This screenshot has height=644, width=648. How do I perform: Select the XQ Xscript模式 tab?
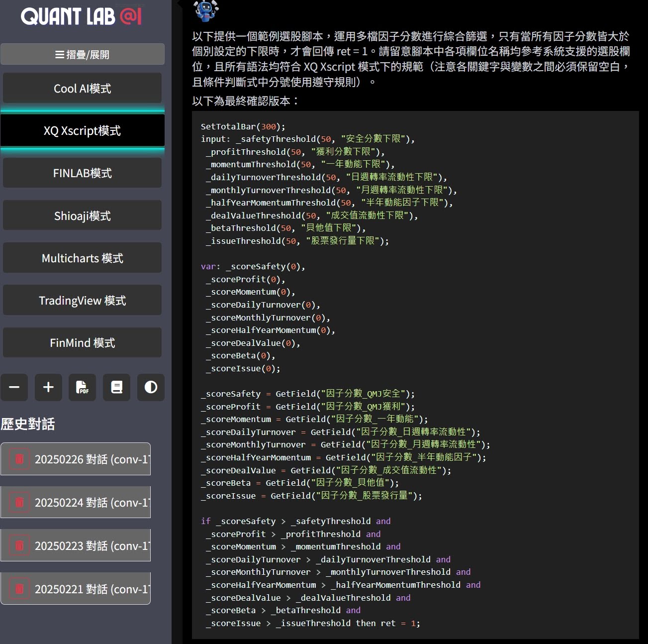83,130
